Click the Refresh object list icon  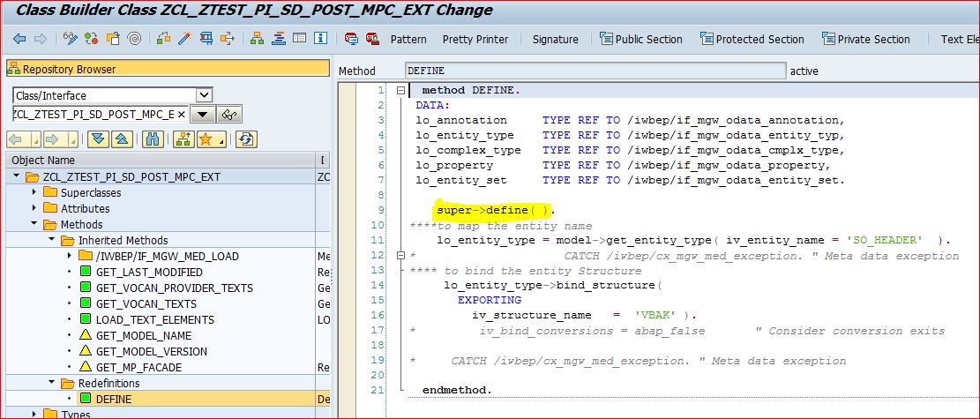pyautogui.click(x=246, y=139)
